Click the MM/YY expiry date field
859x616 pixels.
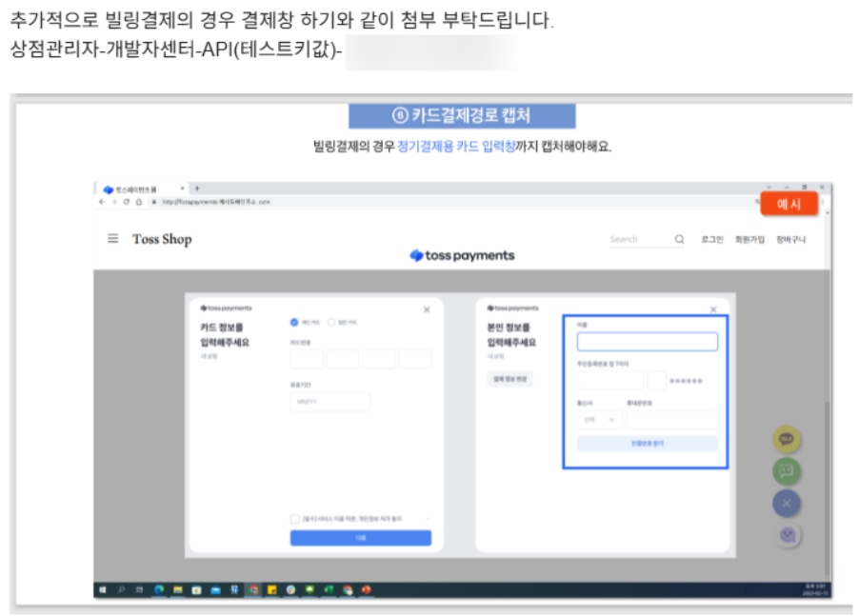[x=330, y=402]
